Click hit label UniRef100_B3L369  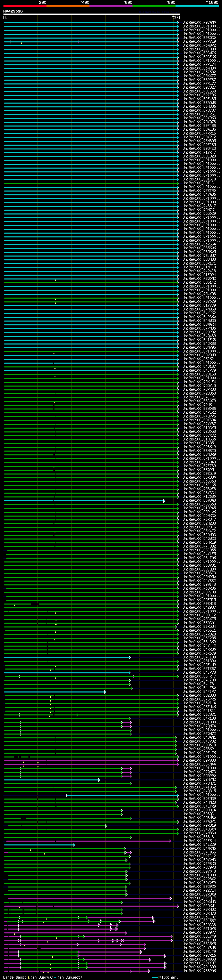pos(199,642)
